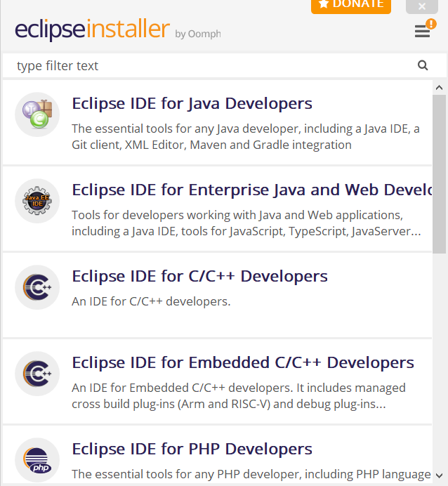Click description 'The essential tools for any PHP developer'
Screen dimensions: 448x486
[251, 474]
